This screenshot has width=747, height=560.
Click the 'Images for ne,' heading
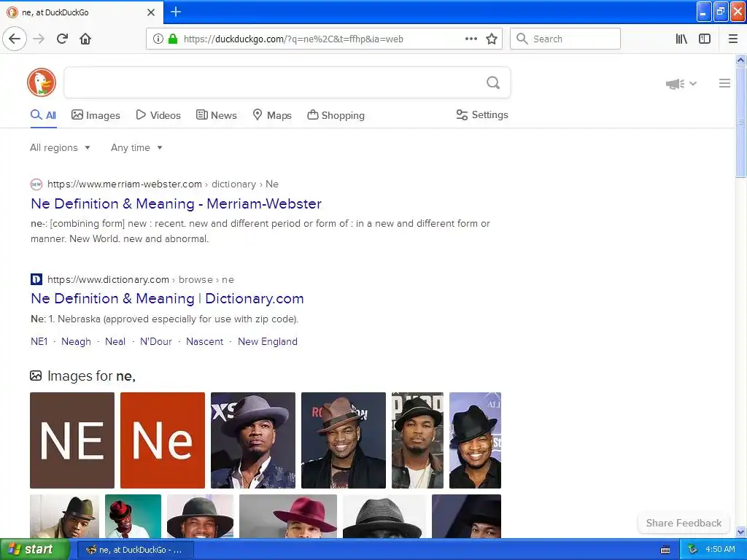click(x=91, y=376)
